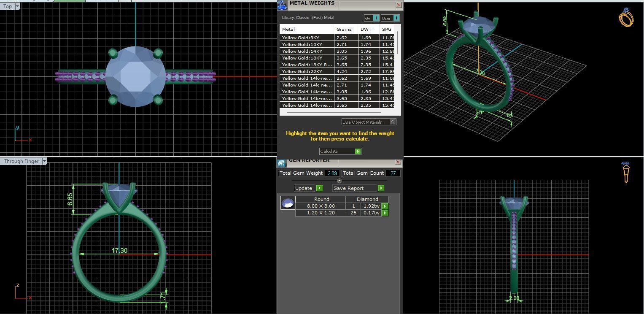Click green arrow on the 1.92tw row
Image resolution: width=644 pixels, height=314 pixels.
(385, 206)
